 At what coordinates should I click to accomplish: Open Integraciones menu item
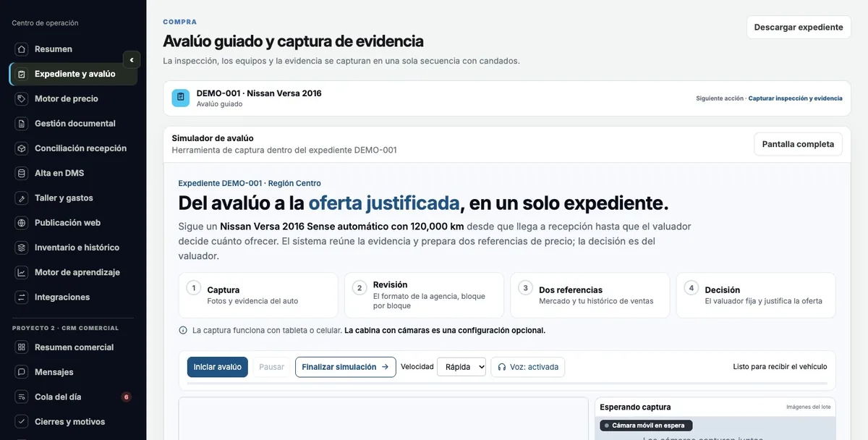(x=73, y=297)
